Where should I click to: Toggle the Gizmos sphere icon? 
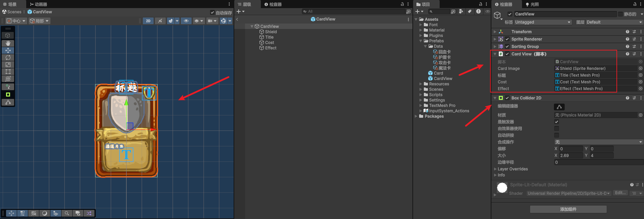click(x=224, y=21)
